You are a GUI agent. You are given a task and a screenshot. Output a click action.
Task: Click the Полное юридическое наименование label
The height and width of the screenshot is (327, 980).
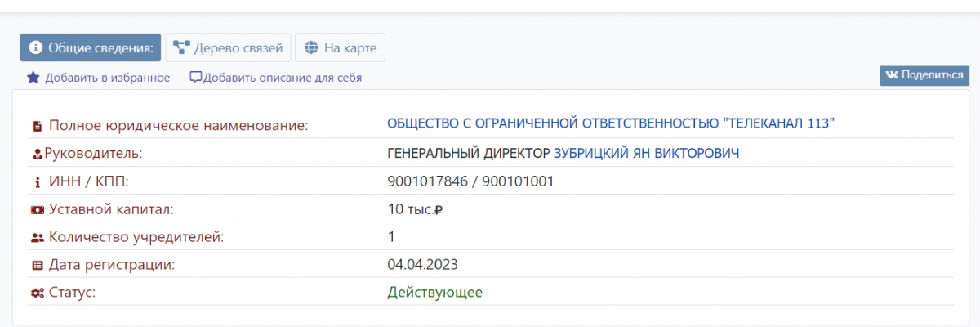(179, 126)
